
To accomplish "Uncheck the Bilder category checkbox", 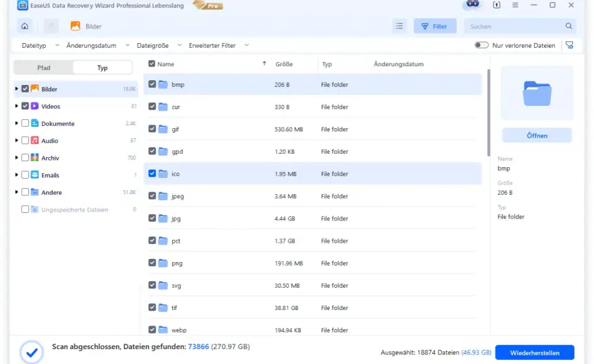I will (25, 88).
